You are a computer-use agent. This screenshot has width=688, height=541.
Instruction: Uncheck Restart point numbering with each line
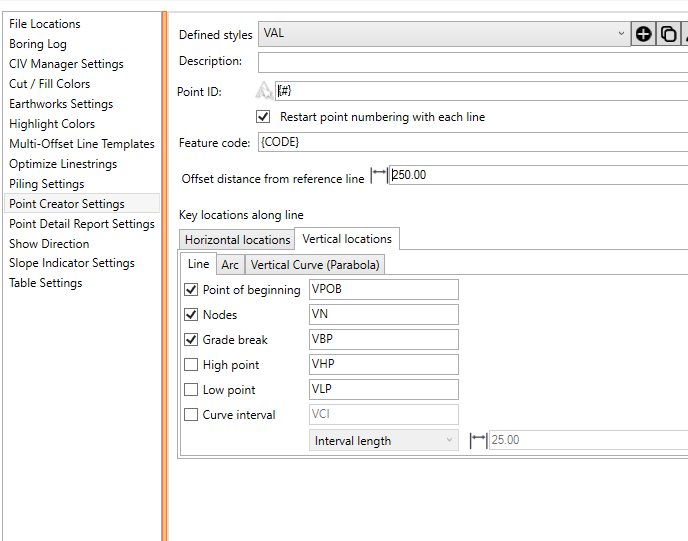point(264,117)
